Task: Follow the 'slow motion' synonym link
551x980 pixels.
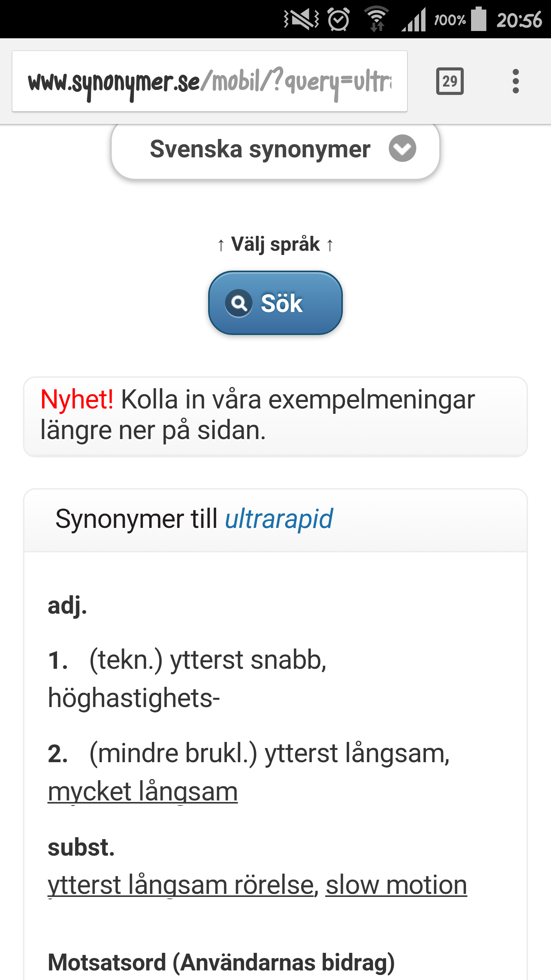Action: pyautogui.click(x=396, y=885)
